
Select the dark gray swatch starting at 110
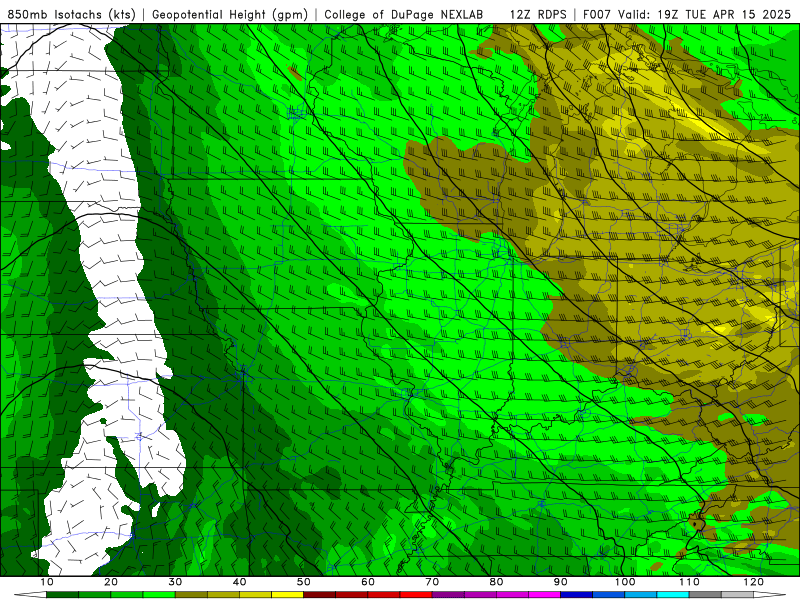705,595
